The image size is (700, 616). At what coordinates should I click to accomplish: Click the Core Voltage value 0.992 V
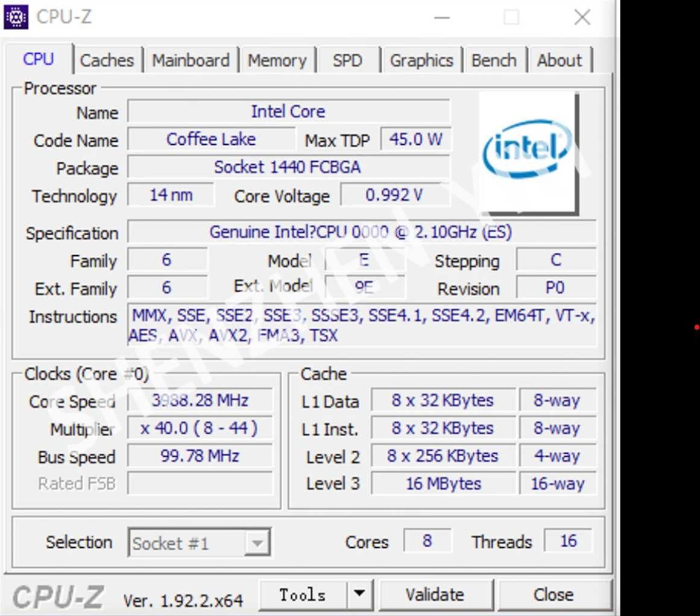coord(395,195)
